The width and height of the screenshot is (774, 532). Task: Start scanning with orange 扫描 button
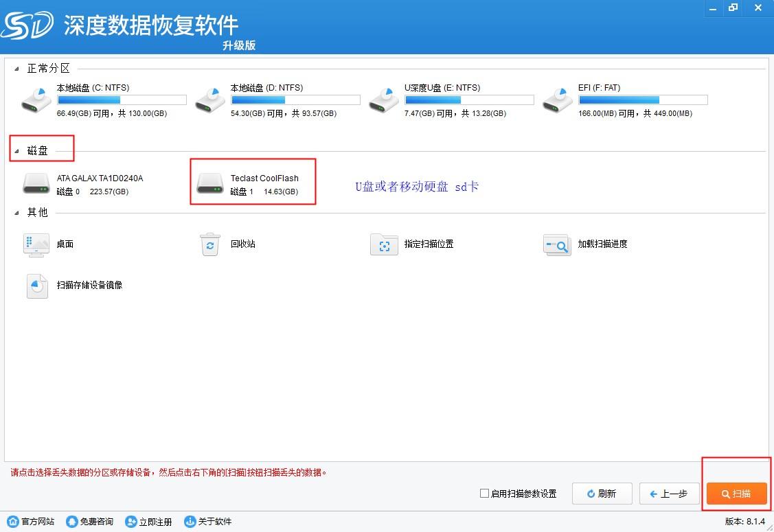pyautogui.click(x=736, y=494)
